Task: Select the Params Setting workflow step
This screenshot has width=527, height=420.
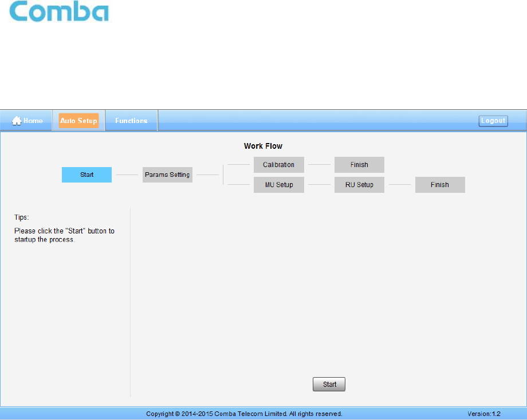Action: pyautogui.click(x=167, y=175)
